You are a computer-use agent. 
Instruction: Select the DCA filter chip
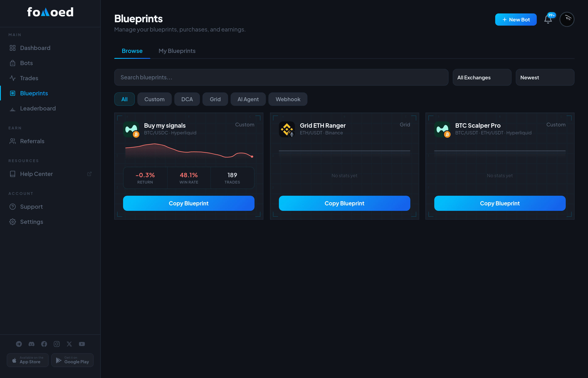point(187,99)
